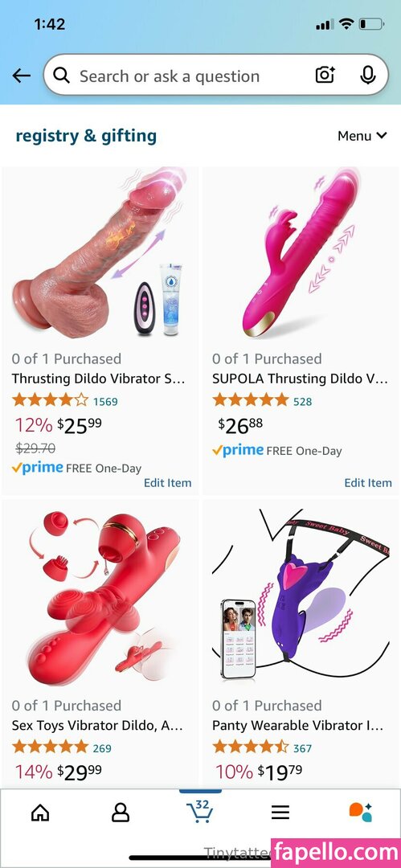
Task: Open the Rufus assistant chat icon
Action: pos(361,812)
